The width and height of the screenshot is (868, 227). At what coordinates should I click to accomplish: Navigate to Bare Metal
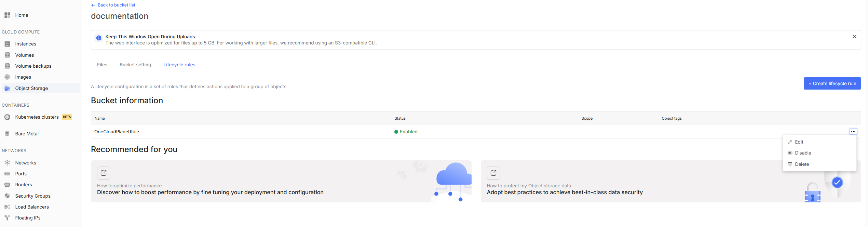tap(27, 134)
